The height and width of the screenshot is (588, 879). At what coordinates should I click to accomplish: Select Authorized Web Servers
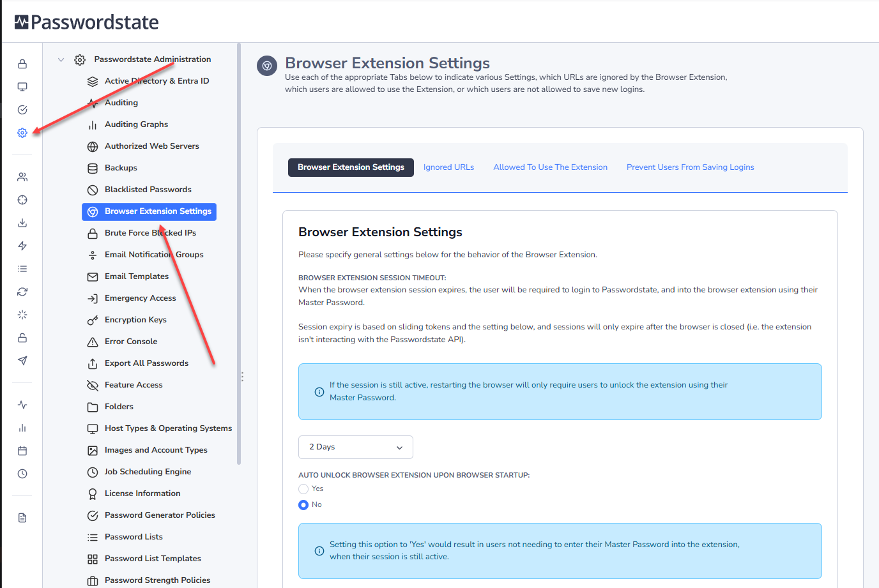pyautogui.click(x=152, y=146)
